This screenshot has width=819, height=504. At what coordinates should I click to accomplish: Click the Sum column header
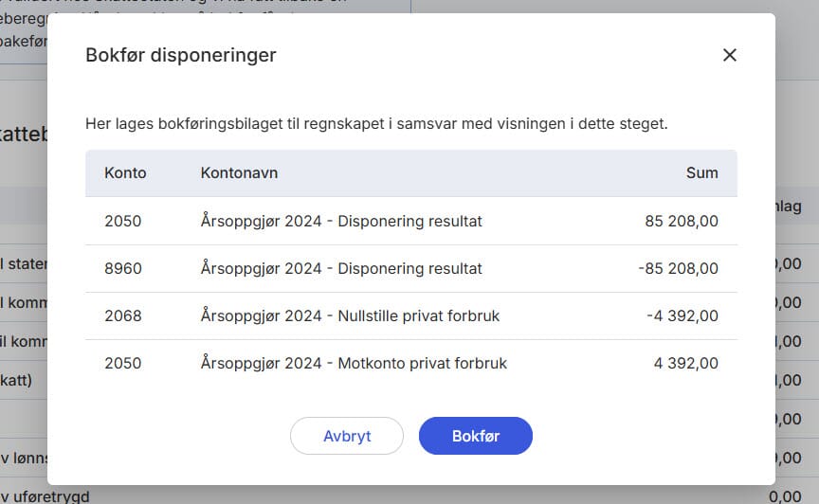[701, 173]
